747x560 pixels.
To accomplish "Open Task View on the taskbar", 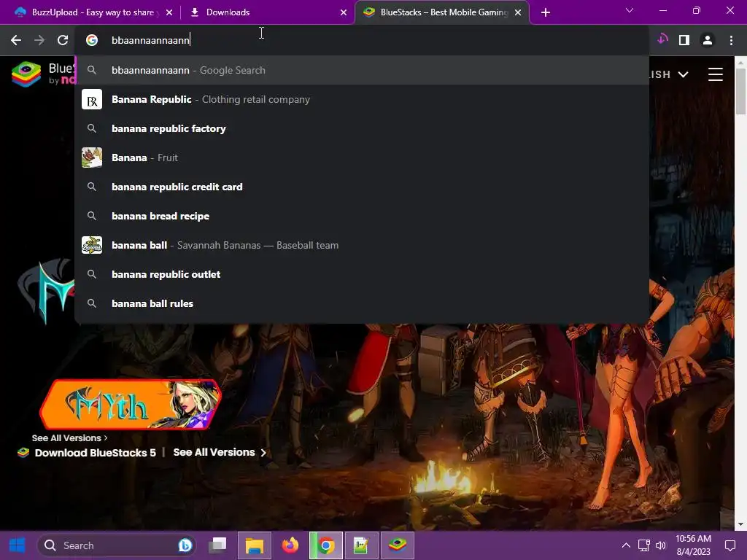I will pos(217,545).
